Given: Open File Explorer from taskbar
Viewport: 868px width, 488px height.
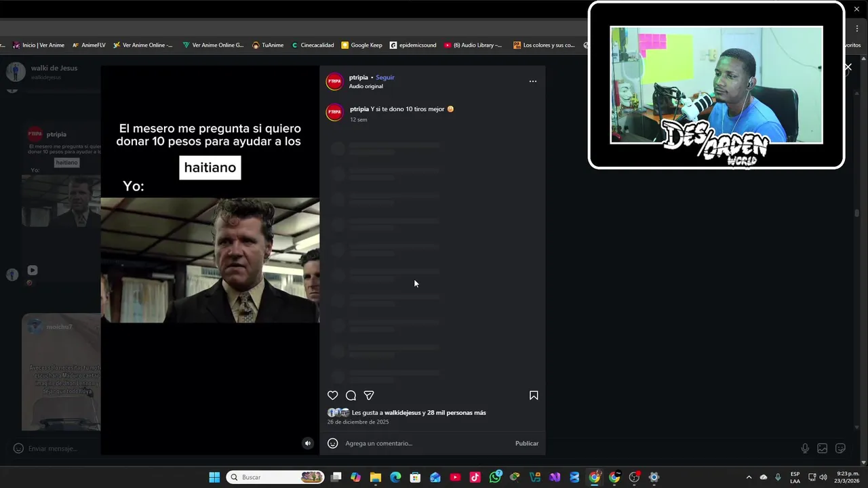Looking at the screenshot, I should 376,477.
